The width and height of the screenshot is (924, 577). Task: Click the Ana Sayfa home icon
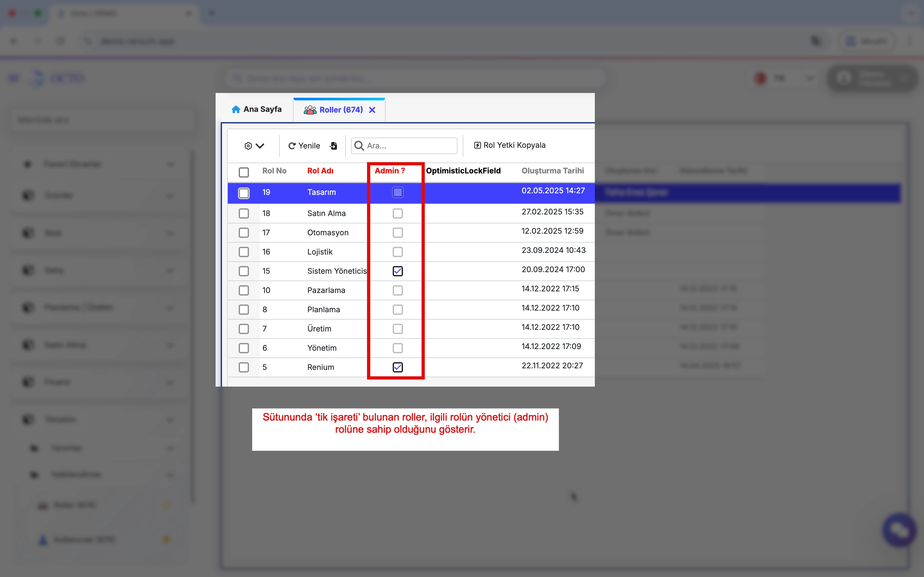pyautogui.click(x=235, y=110)
